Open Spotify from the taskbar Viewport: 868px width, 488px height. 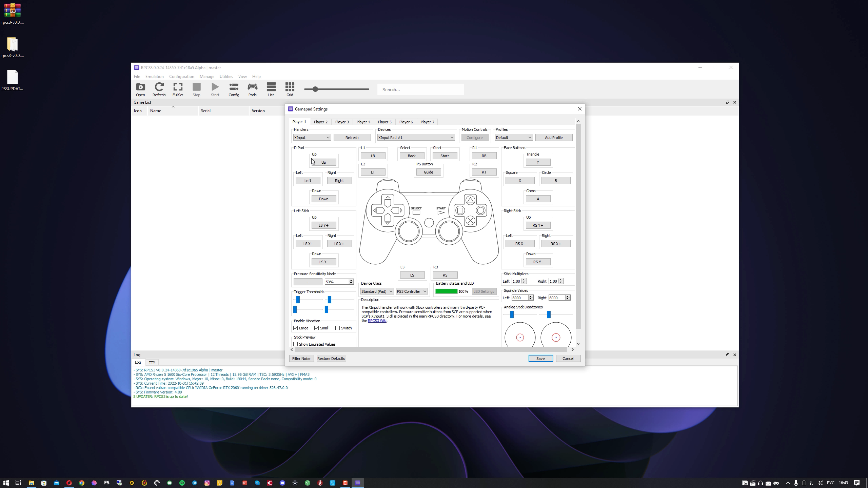182,483
